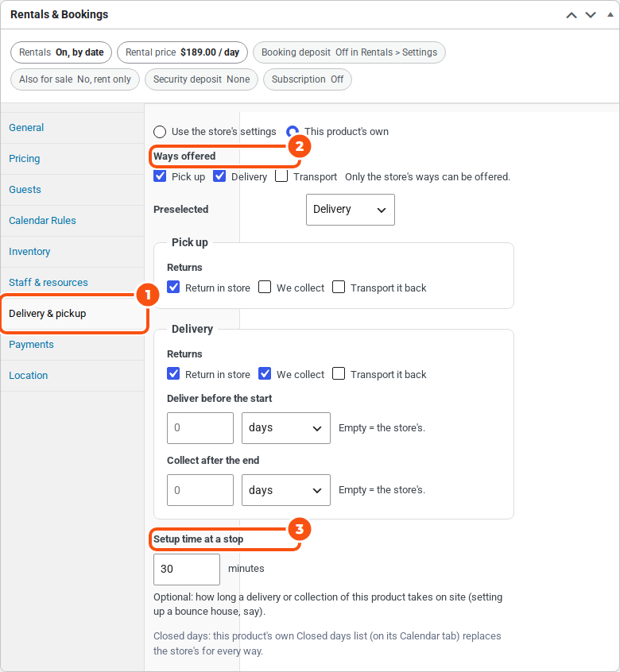The width and height of the screenshot is (620, 672).
Task: Go to the Calendar Rules tab
Action: [x=72, y=220]
